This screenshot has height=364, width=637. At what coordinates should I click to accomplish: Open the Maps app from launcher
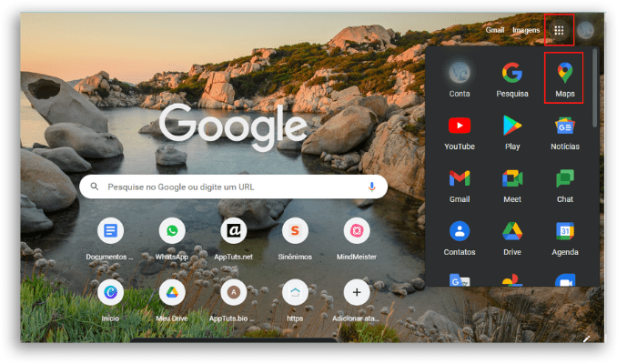[x=565, y=80]
